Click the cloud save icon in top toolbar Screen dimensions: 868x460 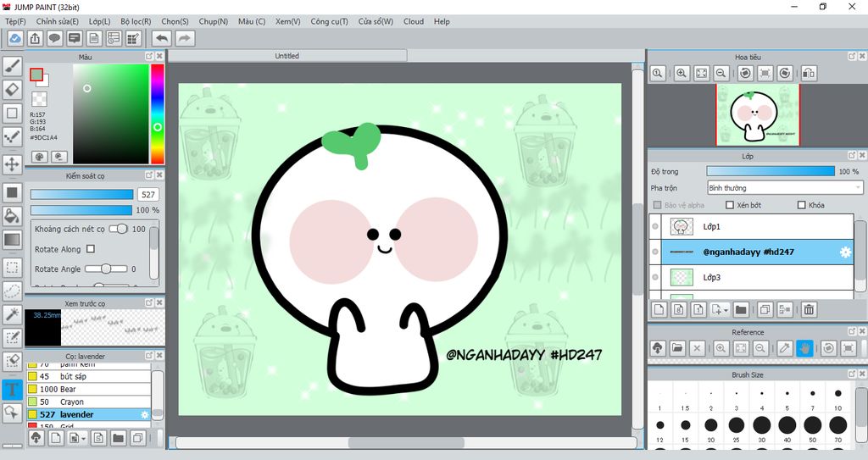15,38
